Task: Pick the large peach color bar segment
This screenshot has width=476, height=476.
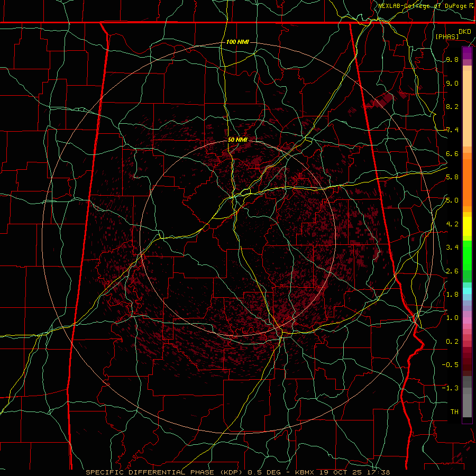Action: coord(467,108)
